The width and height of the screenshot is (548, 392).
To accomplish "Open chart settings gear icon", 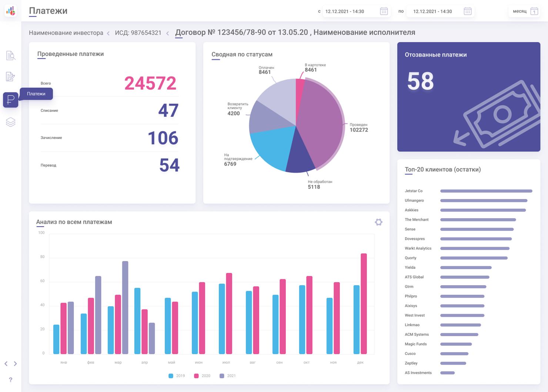I will (x=378, y=222).
